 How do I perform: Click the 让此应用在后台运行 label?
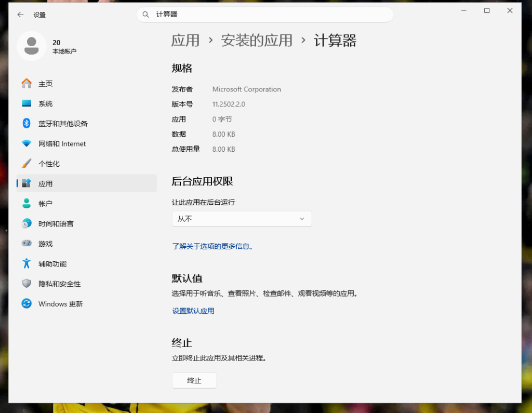[x=203, y=202]
